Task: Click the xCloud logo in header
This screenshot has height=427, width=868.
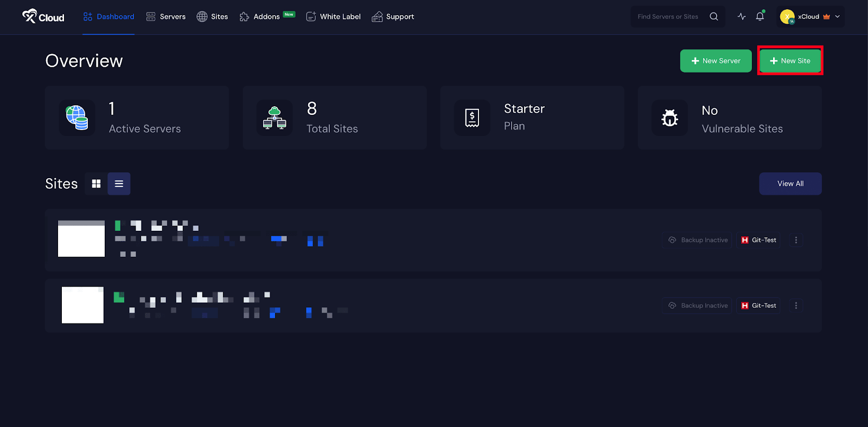Action: click(43, 17)
